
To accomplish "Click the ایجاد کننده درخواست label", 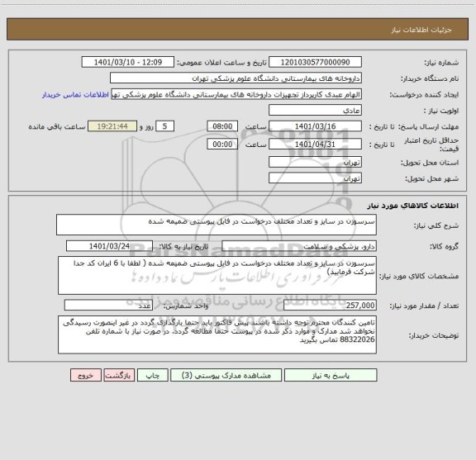I will pyautogui.click(x=425, y=95).
